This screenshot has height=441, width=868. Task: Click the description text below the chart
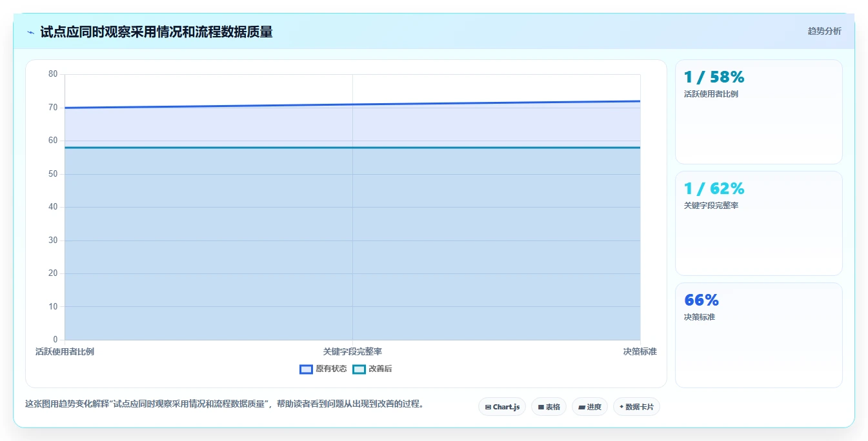click(x=225, y=404)
